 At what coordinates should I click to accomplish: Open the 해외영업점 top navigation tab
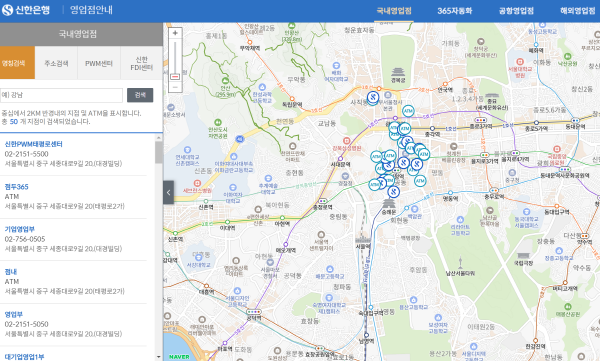pyautogui.click(x=577, y=11)
